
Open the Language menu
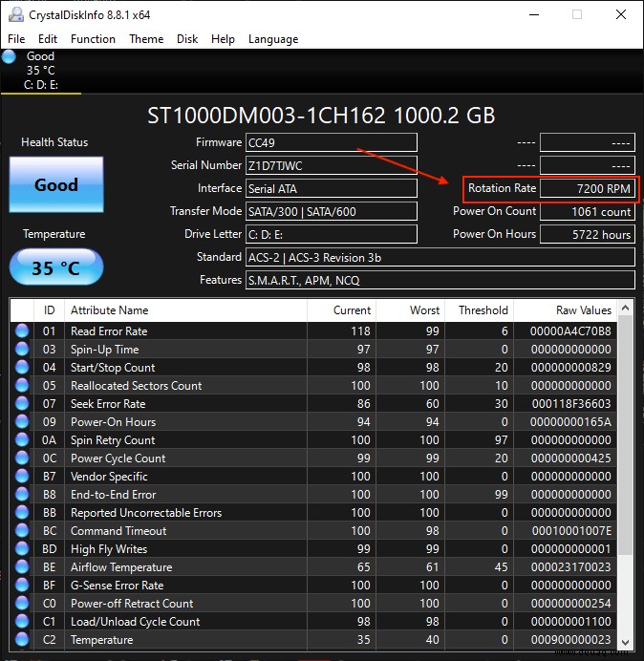point(273,39)
